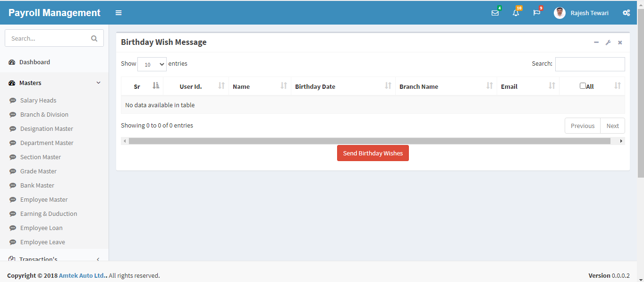The width and height of the screenshot is (644, 282).
Task: Open the Amtek Auto Ltd. footer link
Action: (x=83, y=275)
